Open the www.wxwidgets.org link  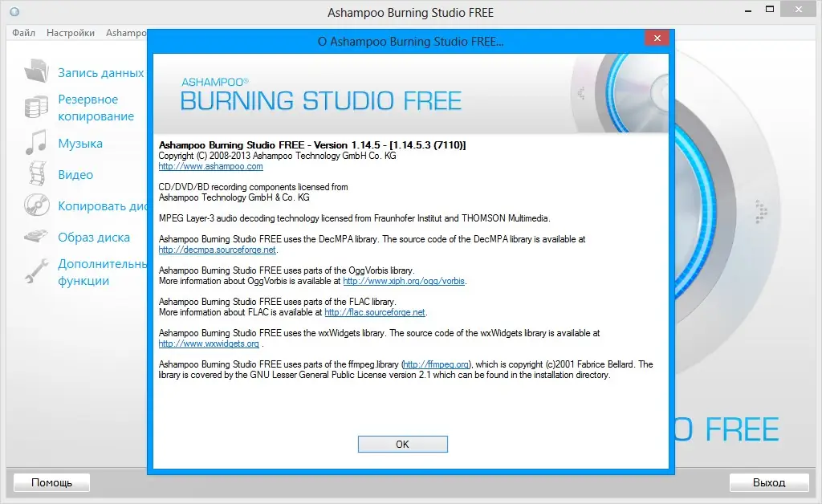coord(209,343)
